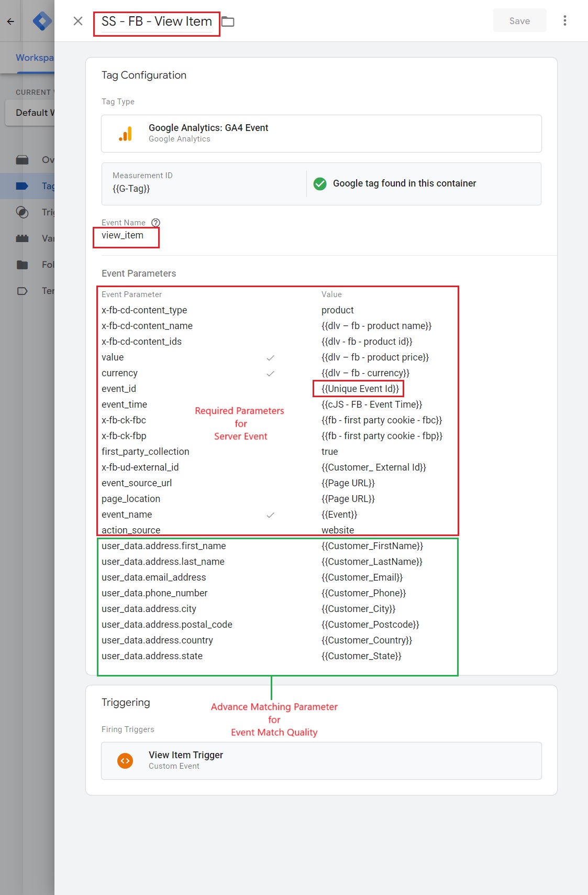Open the Triggers sidebar icon
Image resolution: width=588 pixels, height=895 pixels.
coord(22,212)
